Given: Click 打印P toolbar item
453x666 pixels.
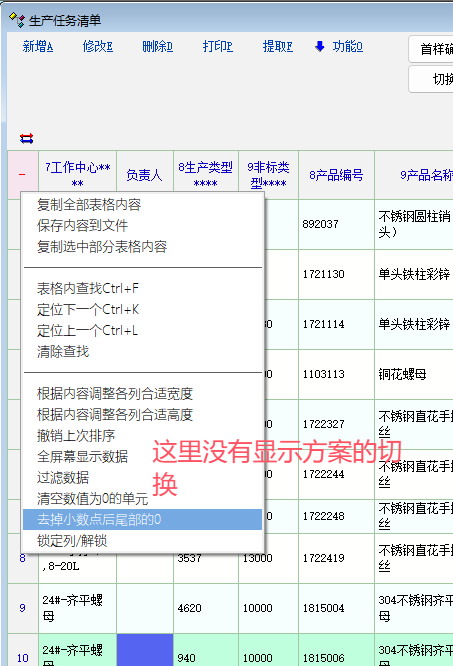Looking at the screenshot, I should [x=217, y=46].
